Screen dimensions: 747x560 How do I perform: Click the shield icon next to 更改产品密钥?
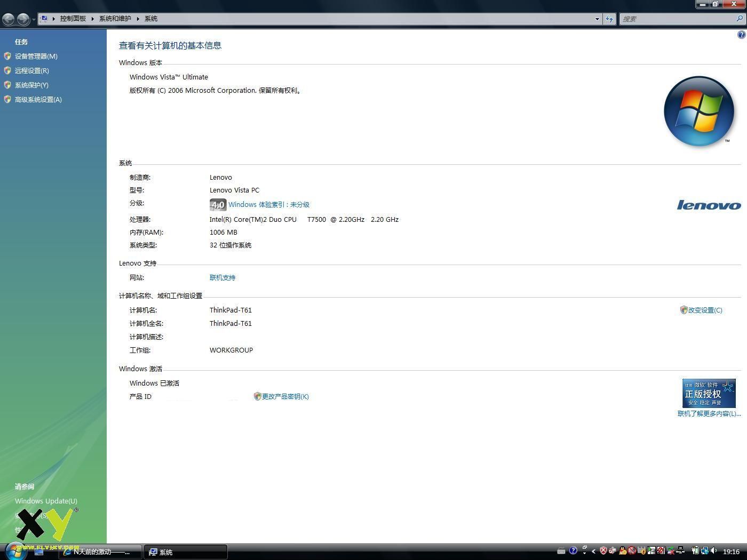pos(257,396)
